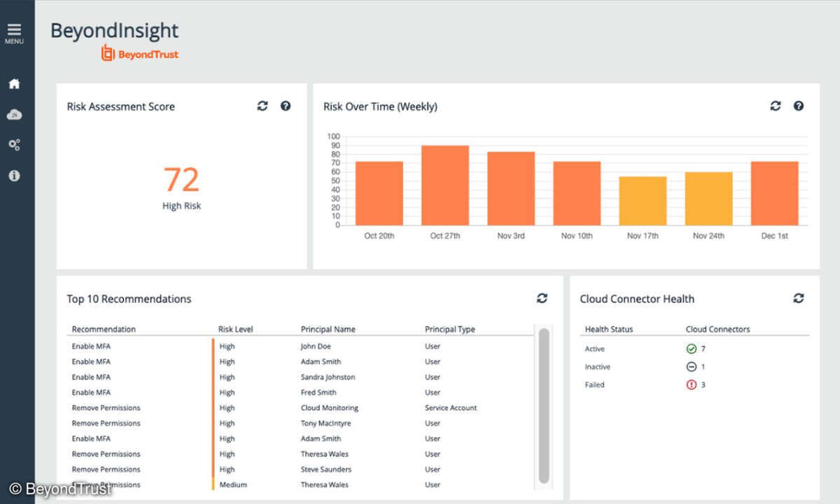Viewport: 840px width, 504px height.
Task: Open help for Risk Assessment Score
Action: (x=286, y=106)
